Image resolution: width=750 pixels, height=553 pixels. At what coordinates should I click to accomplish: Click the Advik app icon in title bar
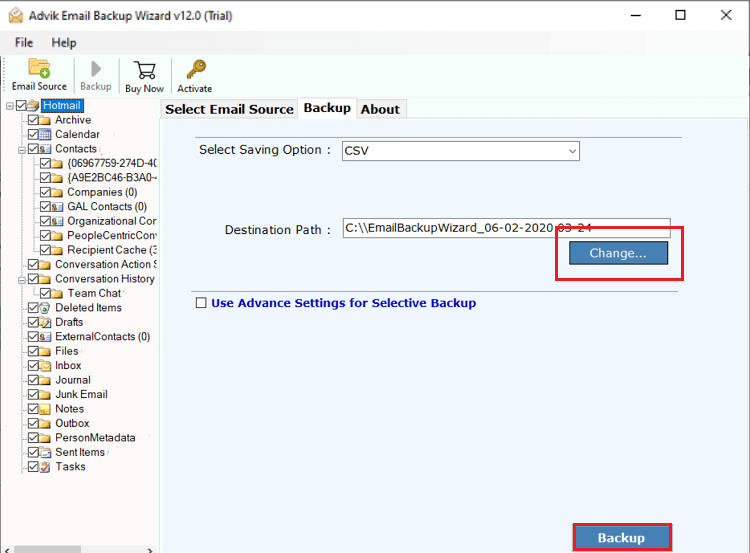click(16, 15)
